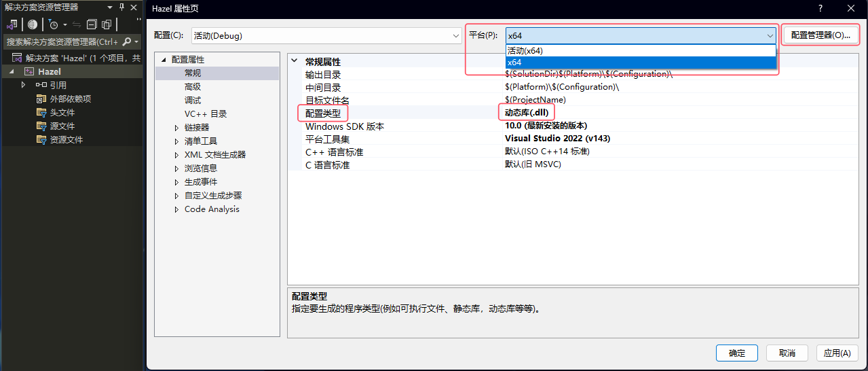This screenshot has width=868, height=371.
Task: Expand the 引用 node under Hazel project
Action: click(23, 85)
